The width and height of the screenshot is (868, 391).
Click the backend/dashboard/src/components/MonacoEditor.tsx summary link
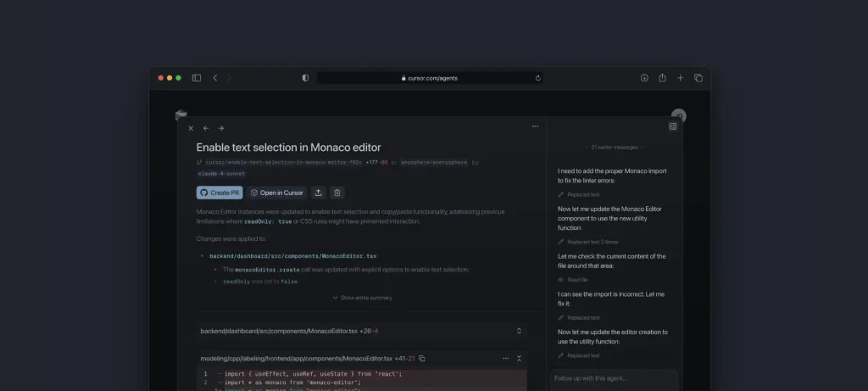pos(292,256)
